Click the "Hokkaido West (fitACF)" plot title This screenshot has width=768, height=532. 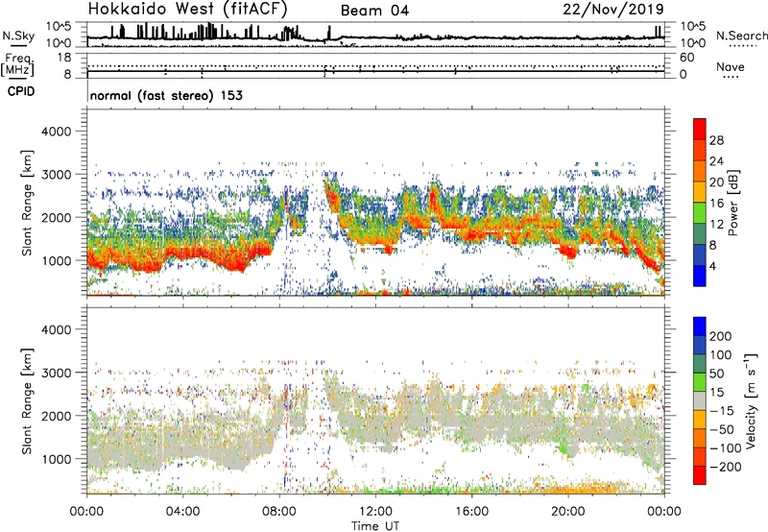pyautogui.click(x=187, y=9)
